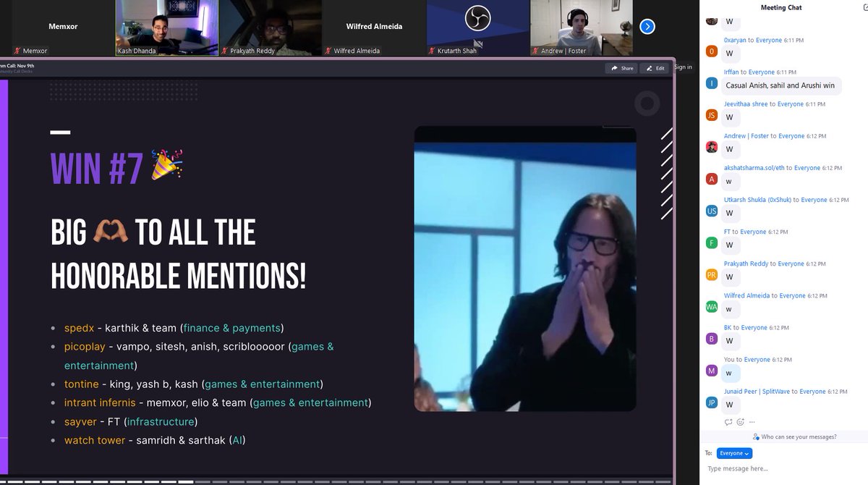This screenshot has height=485, width=868.
Task: Click the 'Meeting Chat' panel title
Action: [x=780, y=7]
